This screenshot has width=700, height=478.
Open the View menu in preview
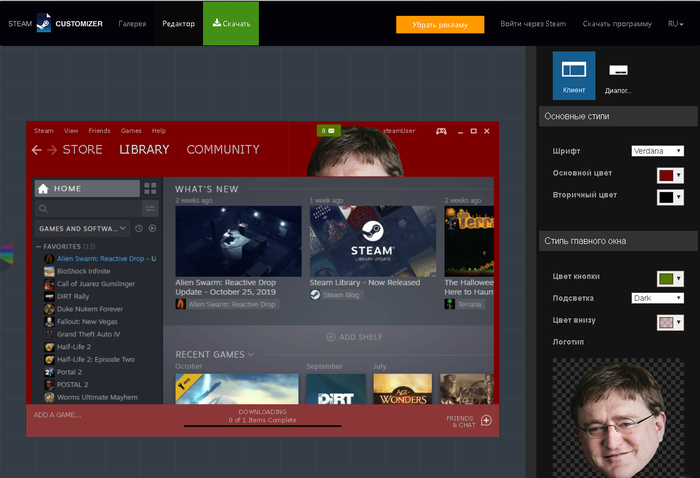[x=71, y=131]
